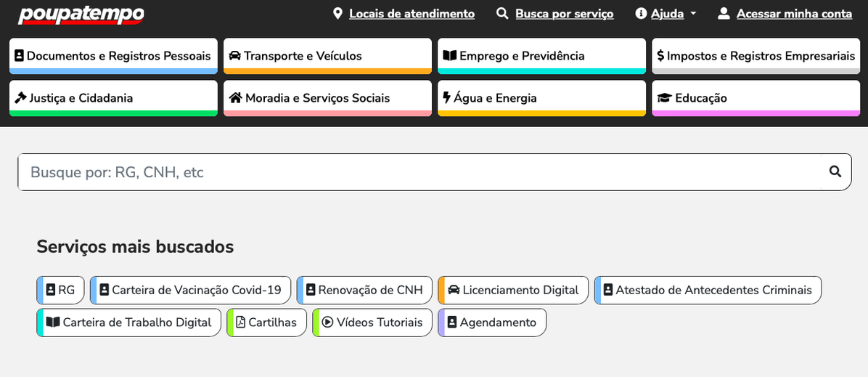868x377 pixels.
Task: Click the car icon in Transporte e Veículos
Action: pyautogui.click(x=234, y=56)
